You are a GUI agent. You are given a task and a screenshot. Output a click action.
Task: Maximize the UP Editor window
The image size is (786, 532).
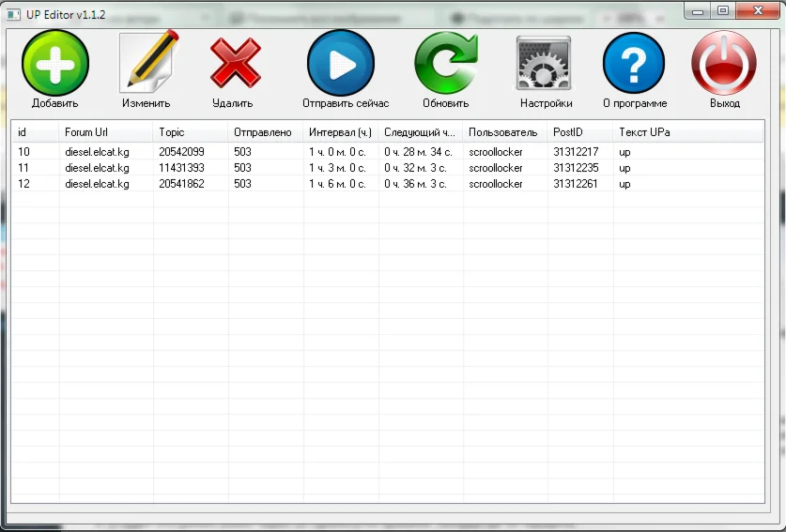(x=723, y=10)
